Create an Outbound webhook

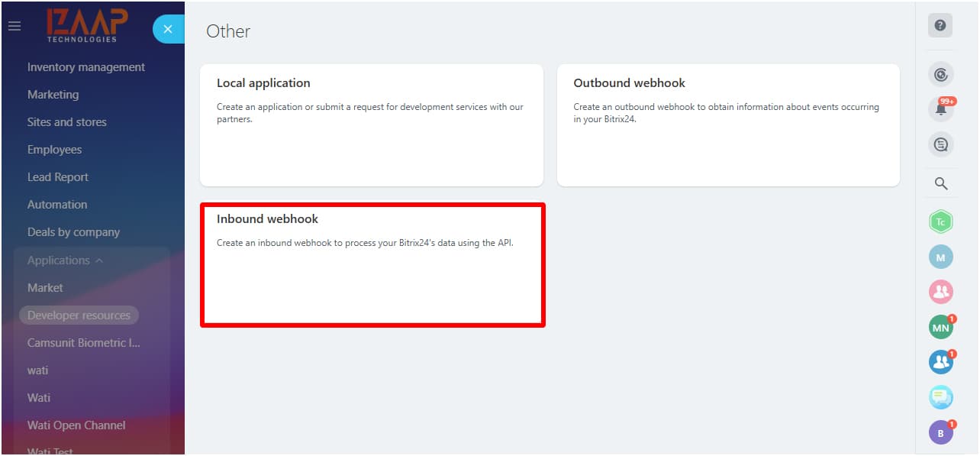point(728,125)
